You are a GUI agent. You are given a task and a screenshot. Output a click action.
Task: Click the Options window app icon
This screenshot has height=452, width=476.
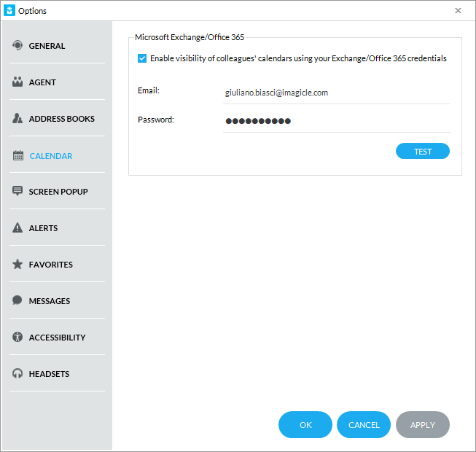(x=9, y=10)
